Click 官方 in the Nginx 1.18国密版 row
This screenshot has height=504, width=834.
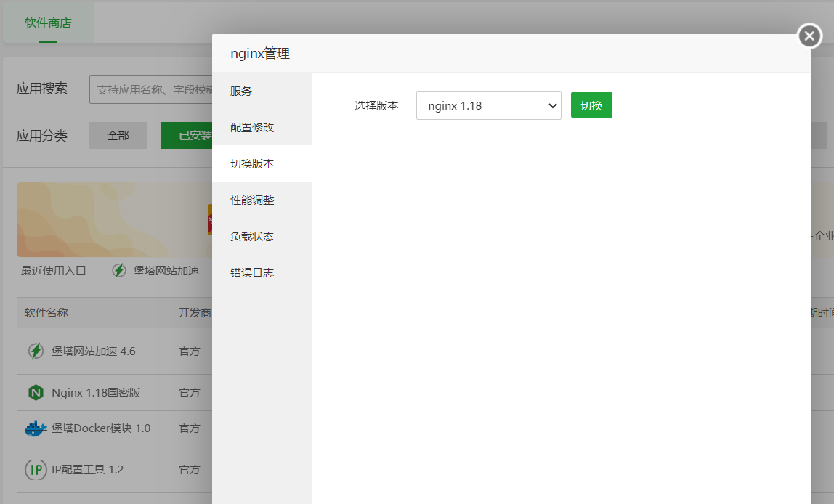point(190,392)
